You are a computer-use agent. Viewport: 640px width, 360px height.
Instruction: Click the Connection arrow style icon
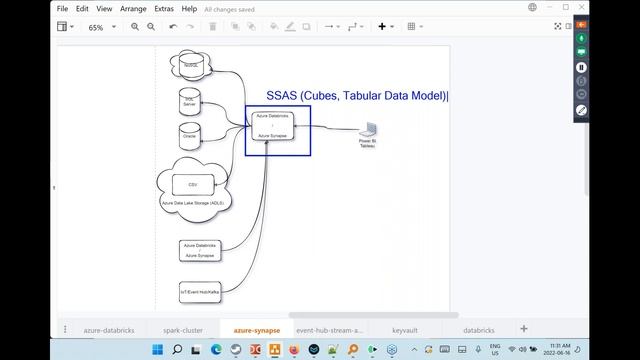click(329, 27)
